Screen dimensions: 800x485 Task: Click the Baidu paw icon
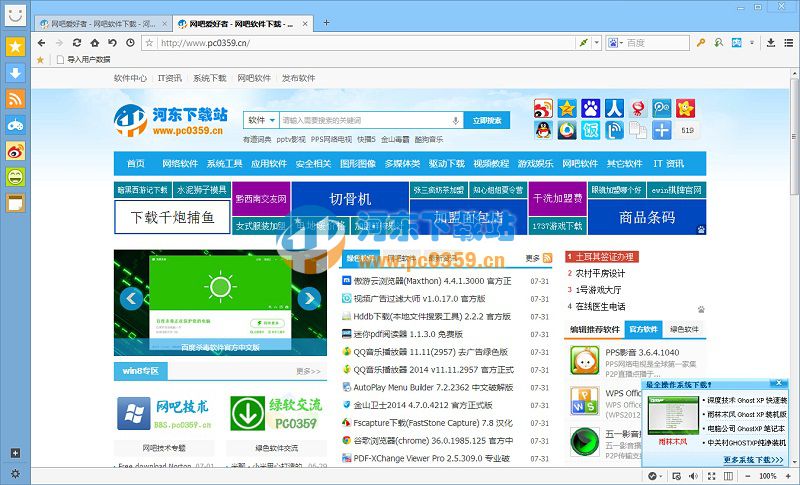click(591, 108)
